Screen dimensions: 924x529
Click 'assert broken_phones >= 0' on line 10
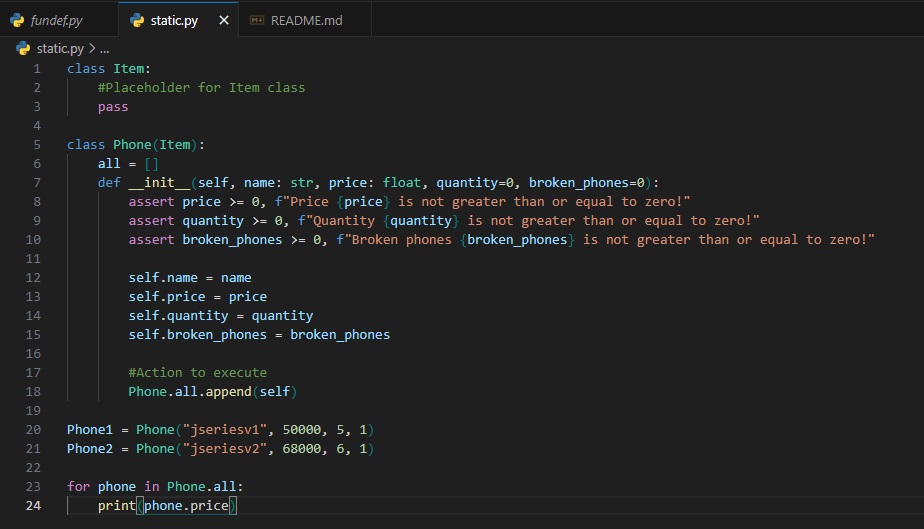pos(225,240)
